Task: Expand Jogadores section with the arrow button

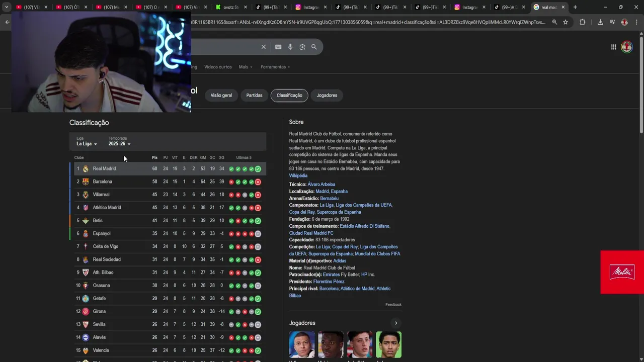Action: click(396, 323)
